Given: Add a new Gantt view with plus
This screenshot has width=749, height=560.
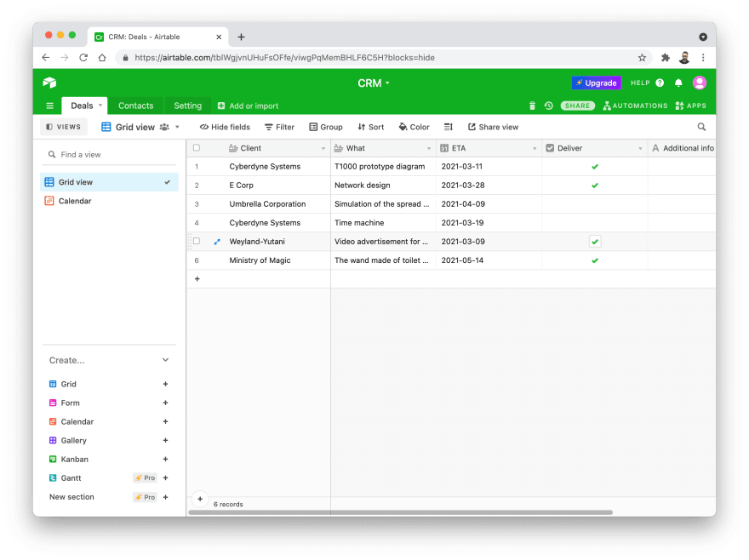Looking at the screenshot, I should (165, 477).
